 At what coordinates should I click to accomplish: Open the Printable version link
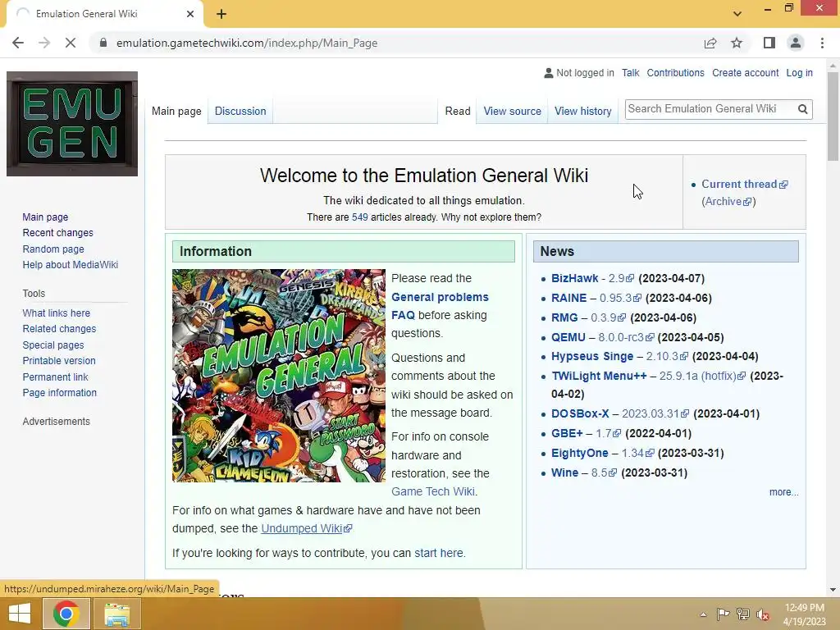[x=59, y=361]
